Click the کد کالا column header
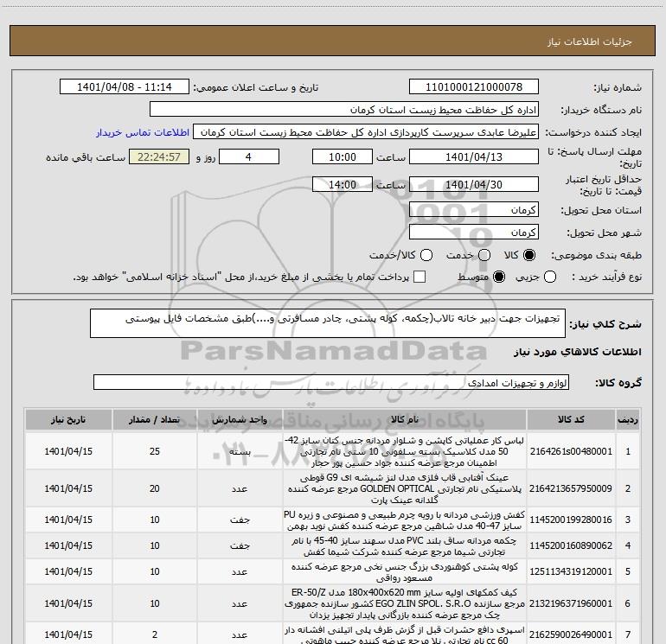 (571, 420)
